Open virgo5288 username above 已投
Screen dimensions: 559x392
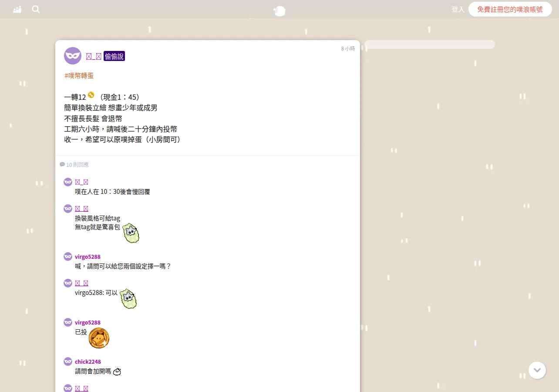click(88, 322)
